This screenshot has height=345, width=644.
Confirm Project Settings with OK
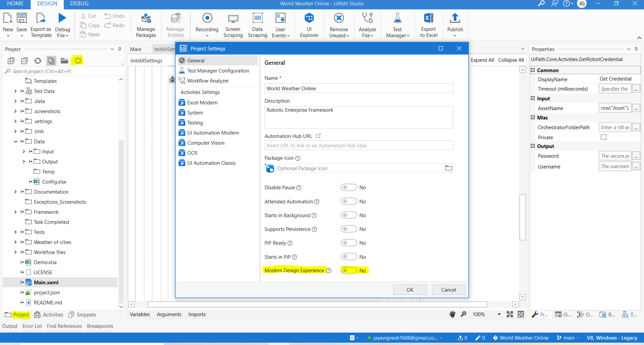point(410,290)
